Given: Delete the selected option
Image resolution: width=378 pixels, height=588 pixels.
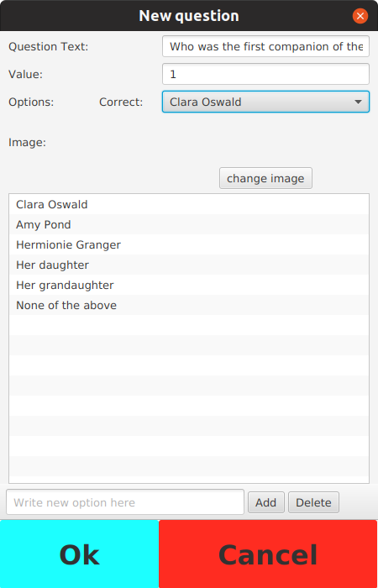Looking at the screenshot, I should click(313, 502).
